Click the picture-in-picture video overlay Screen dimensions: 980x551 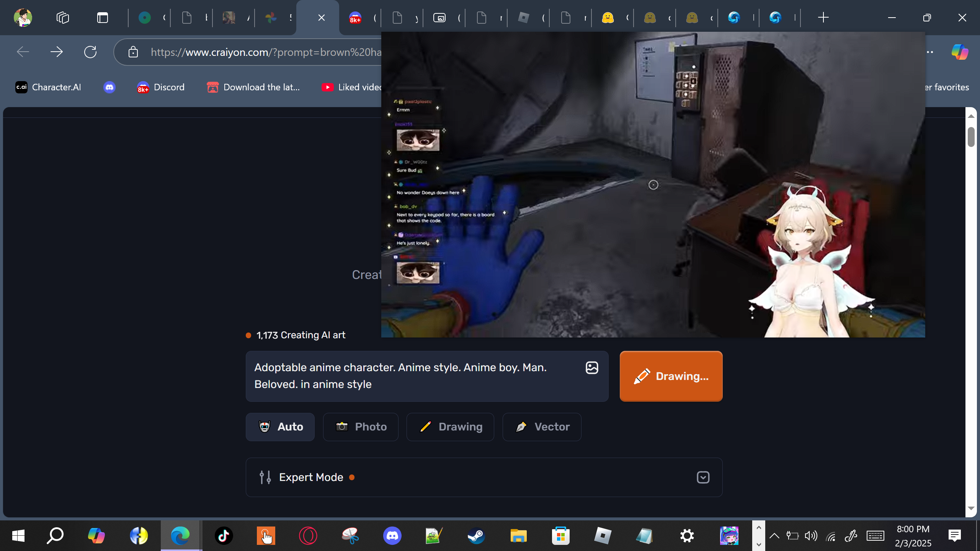[653, 184]
